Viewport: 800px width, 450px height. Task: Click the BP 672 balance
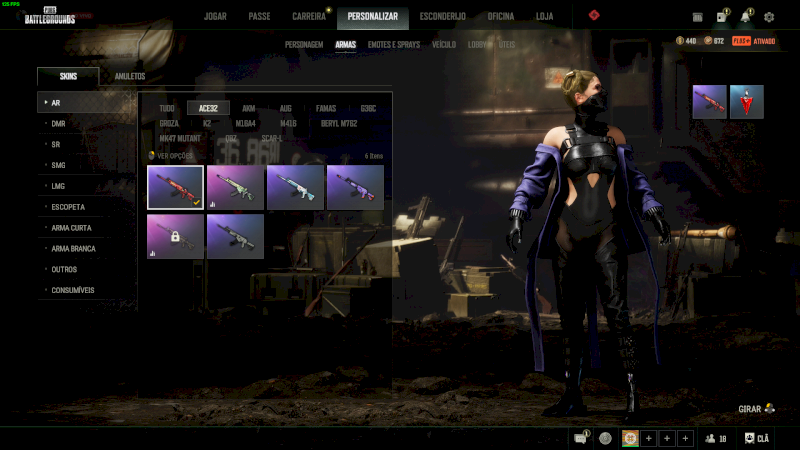tap(714, 41)
